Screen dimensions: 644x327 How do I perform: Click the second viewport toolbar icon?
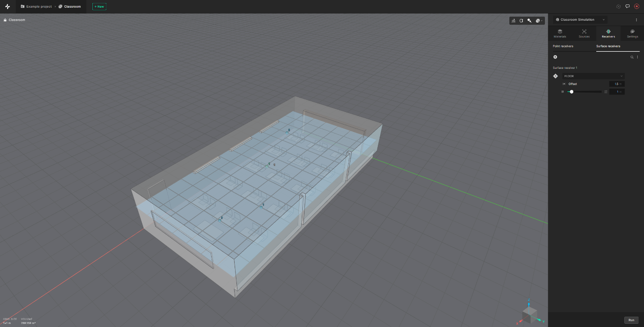tap(522, 21)
